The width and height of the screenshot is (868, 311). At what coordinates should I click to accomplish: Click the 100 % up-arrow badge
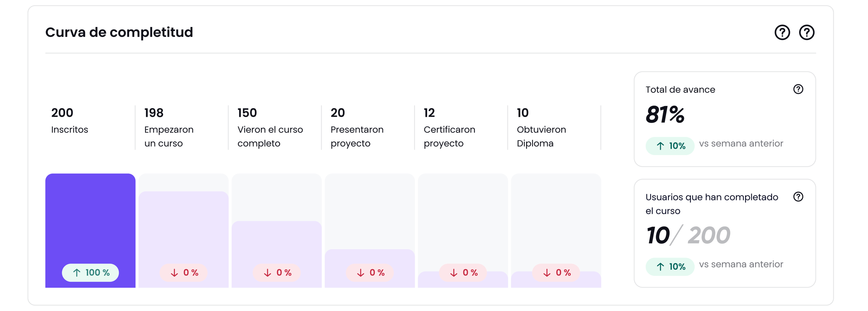pos(90,273)
